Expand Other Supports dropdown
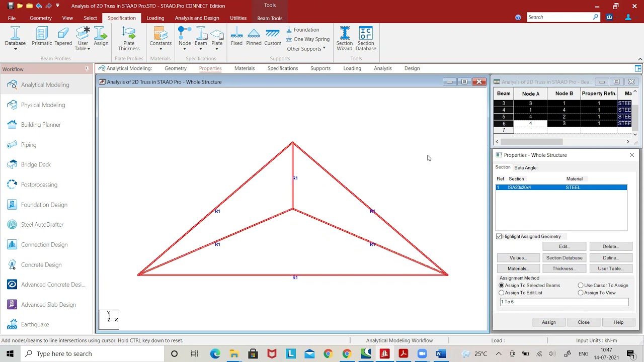The image size is (644, 362). [306, 49]
